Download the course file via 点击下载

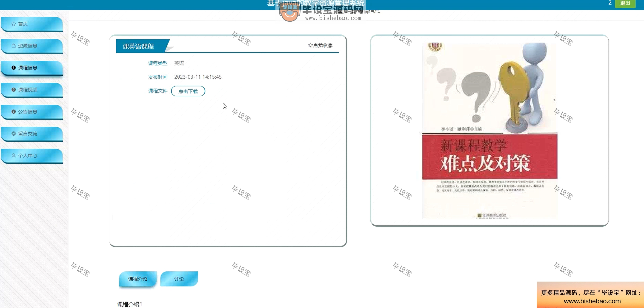click(x=188, y=91)
